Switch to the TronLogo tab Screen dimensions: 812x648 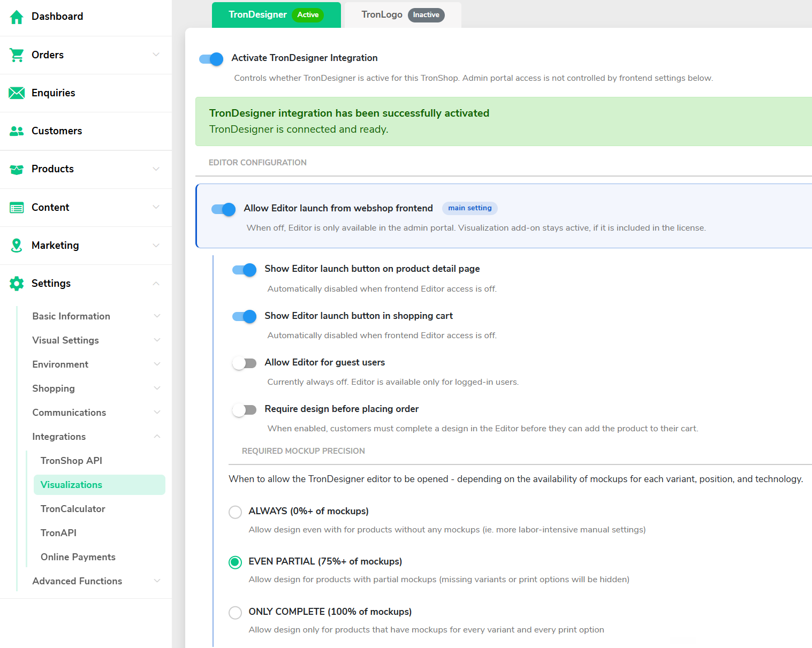click(x=403, y=15)
